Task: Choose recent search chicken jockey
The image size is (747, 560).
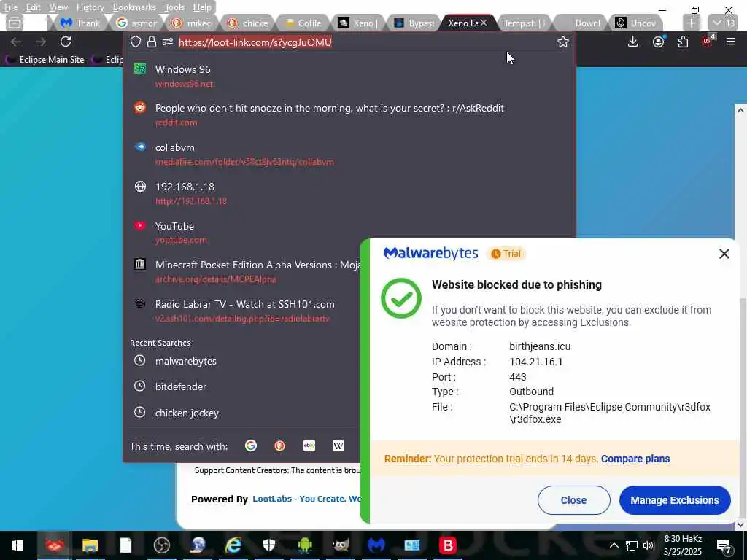Action: [x=243, y=413]
